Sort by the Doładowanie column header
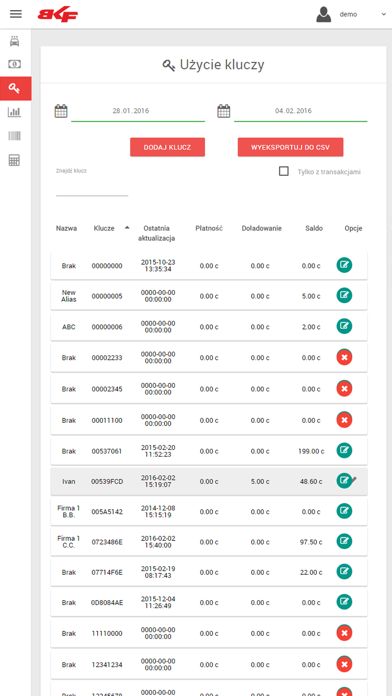The image size is (392, 696). tap(261, 229)
